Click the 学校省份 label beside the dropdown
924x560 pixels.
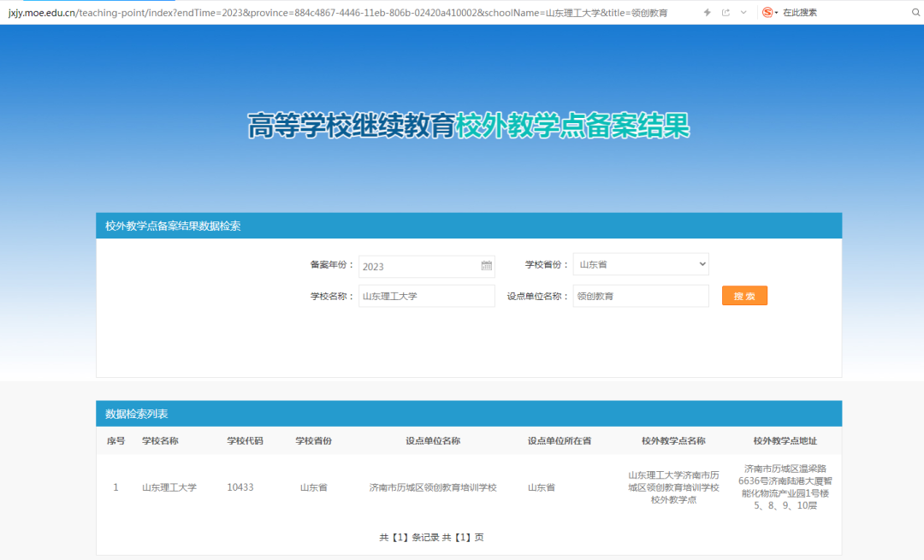pos(546,265)
